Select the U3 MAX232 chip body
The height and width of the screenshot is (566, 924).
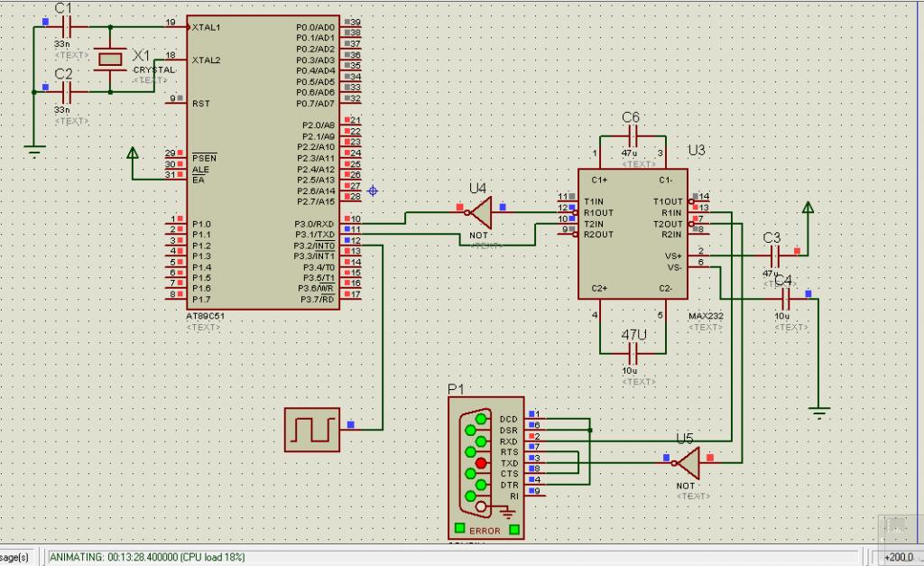point(633,234)
